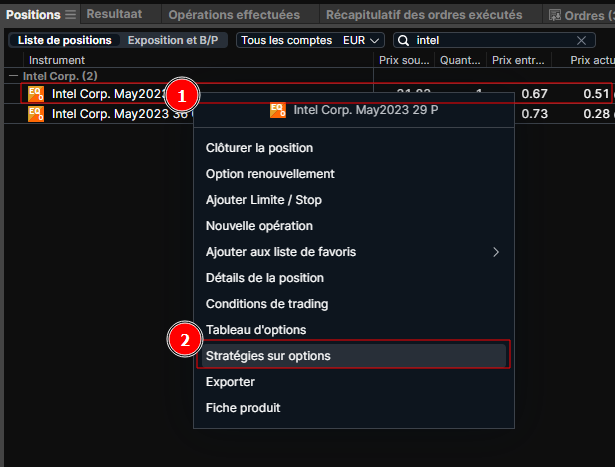
Task: Choose Détails de la position
Action: click(x=354, y=278)
